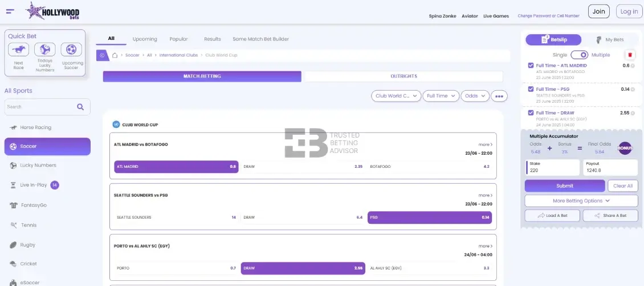This screenshot has width=644, height=286.
Task: Click the BONUS badge icon
Action: [625, 148]
